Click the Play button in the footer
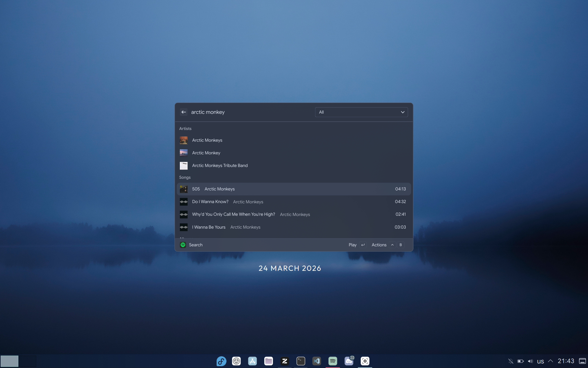 (x=357, y=245)
